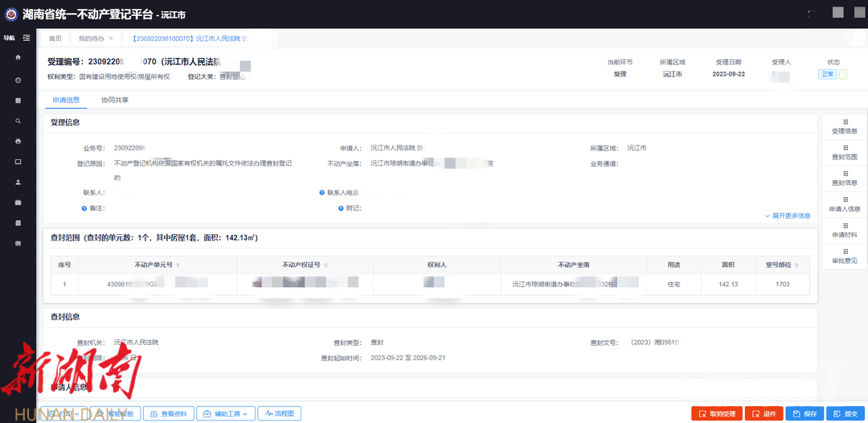Click the help icon beside 联系人电话
Viewport: 868px width, 423px height.
322,193
